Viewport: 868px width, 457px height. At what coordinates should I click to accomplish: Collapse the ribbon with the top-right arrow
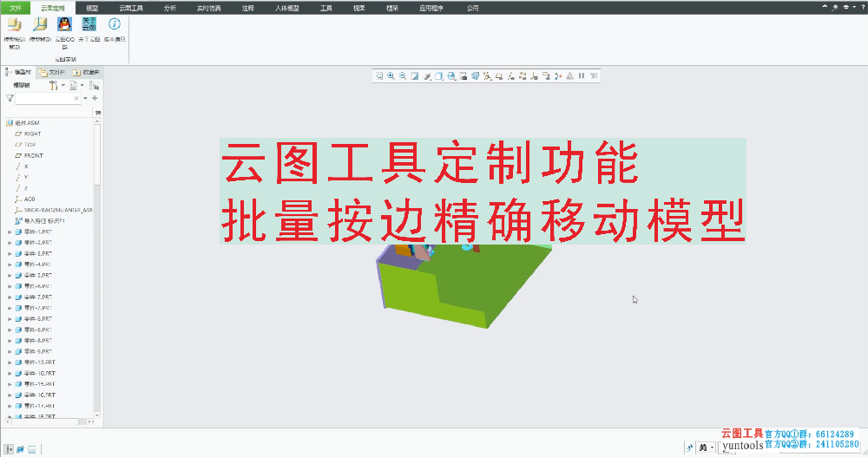tap(825, 7)
